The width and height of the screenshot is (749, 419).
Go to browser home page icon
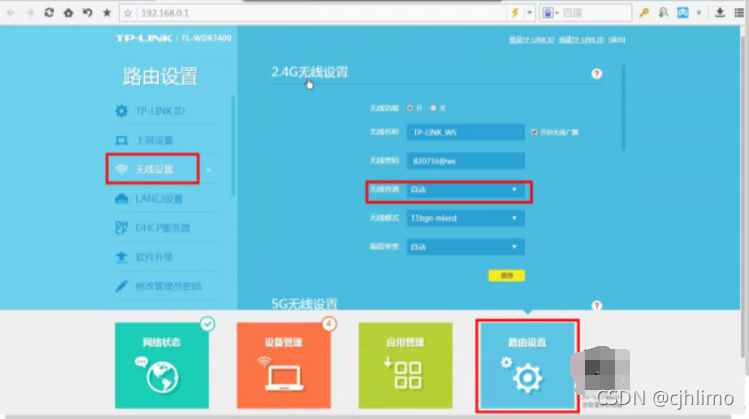tap(68, 13)
